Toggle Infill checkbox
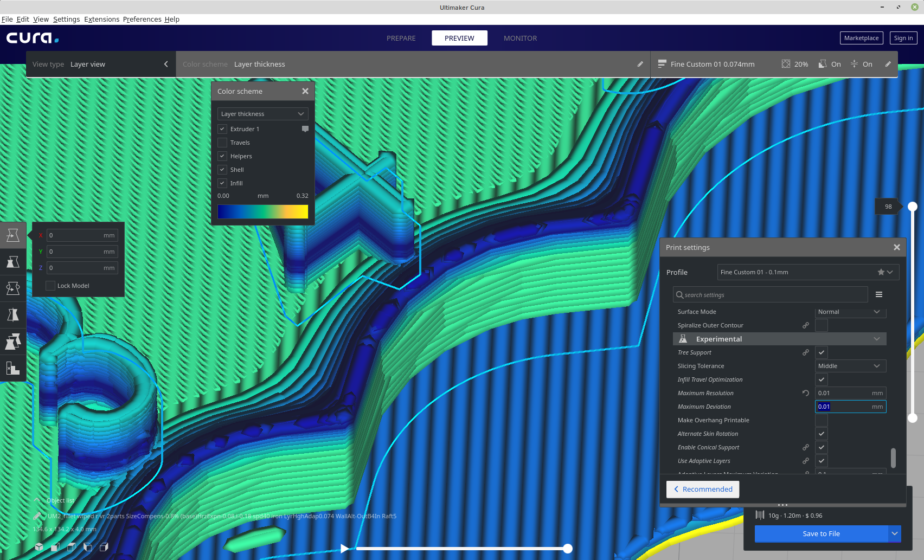This screenshot has width=924, height=560. [x=222, y=183]
